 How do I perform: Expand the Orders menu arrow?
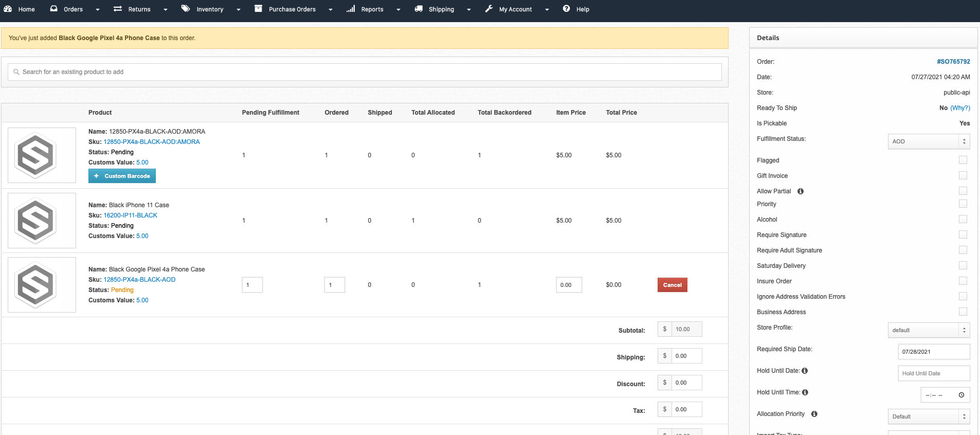[x=98, y=10]
